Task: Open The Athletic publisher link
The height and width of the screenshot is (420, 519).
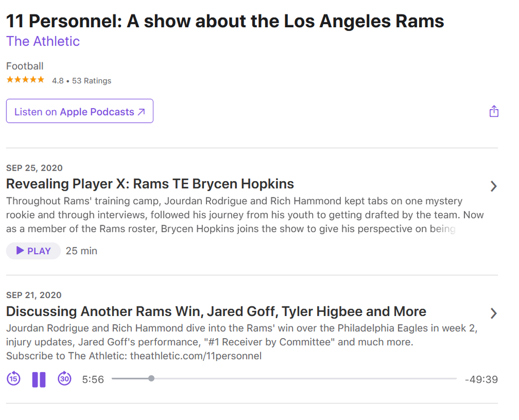Action: click(43, 41)
